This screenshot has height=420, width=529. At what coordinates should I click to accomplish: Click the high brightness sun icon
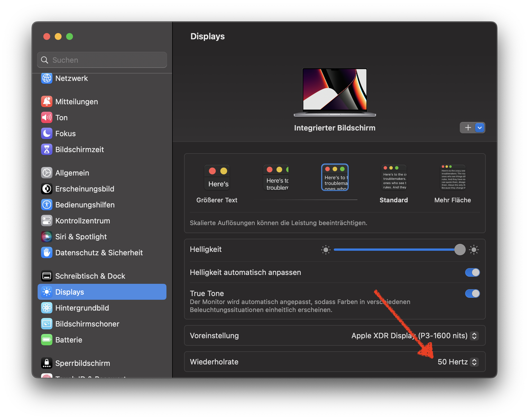(x=474, y=250)
